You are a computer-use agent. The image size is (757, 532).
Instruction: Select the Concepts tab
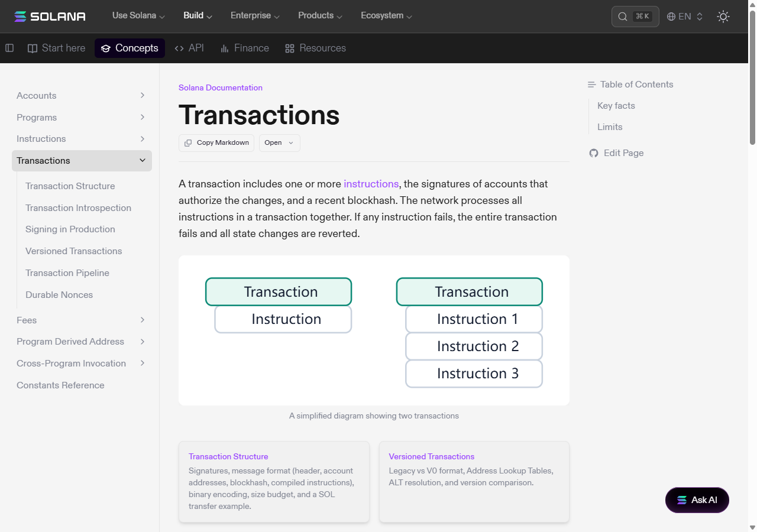pos(130,48)
